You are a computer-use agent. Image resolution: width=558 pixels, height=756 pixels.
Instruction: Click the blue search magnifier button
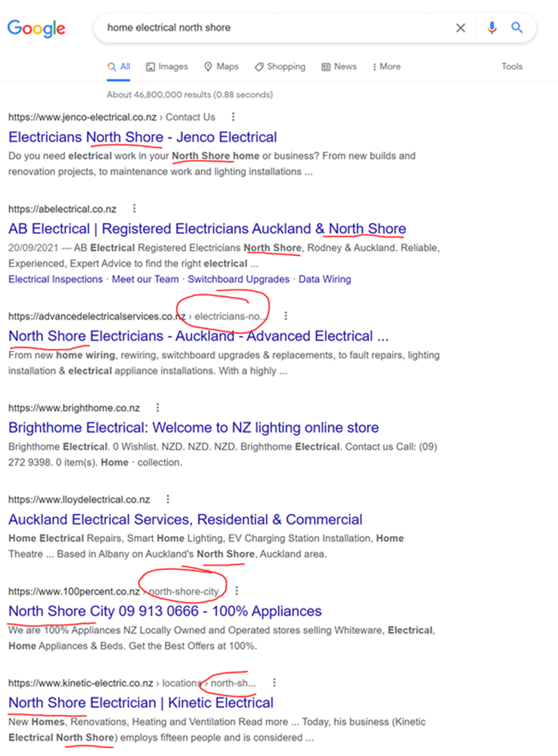(x=517, y=28)
